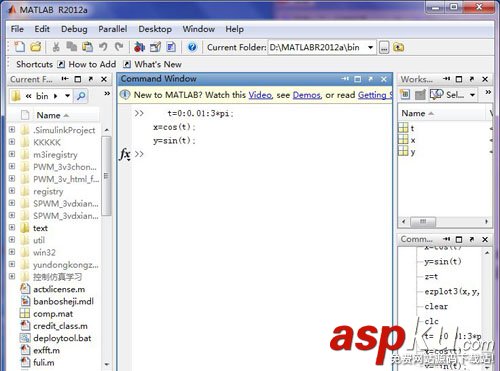Click the What's New shortcut
Image resolution: width=500 pixels, height=371 pixels.
(x=153, y=64)
